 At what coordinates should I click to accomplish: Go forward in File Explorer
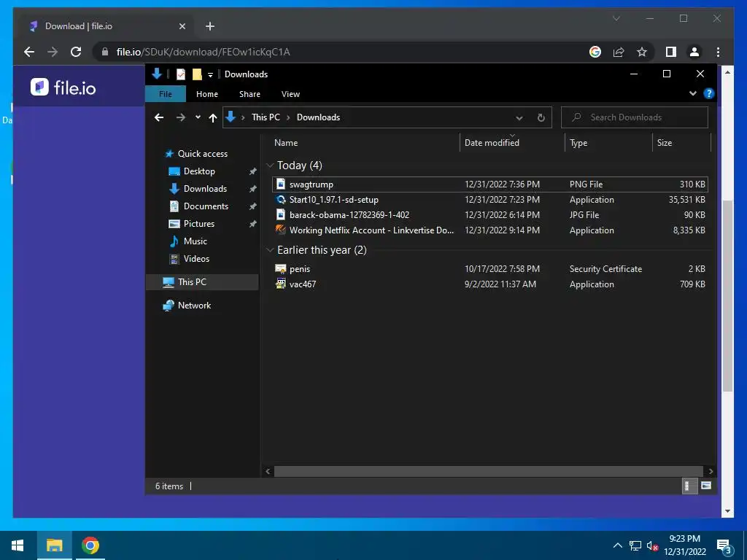pos(181,117)
